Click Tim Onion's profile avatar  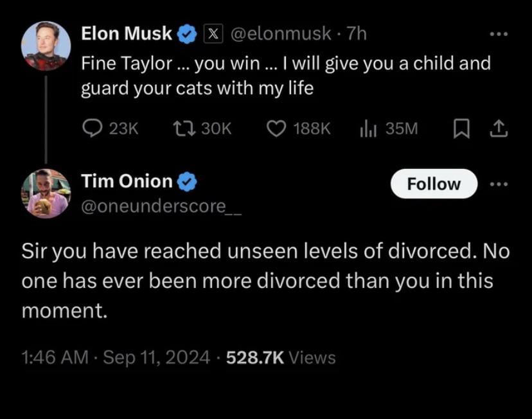click(x=46, y=193)
